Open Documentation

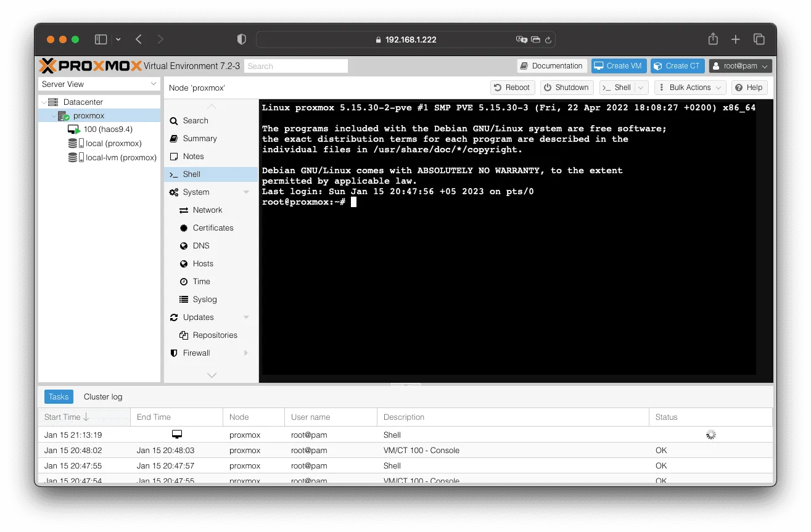(551, 66)
